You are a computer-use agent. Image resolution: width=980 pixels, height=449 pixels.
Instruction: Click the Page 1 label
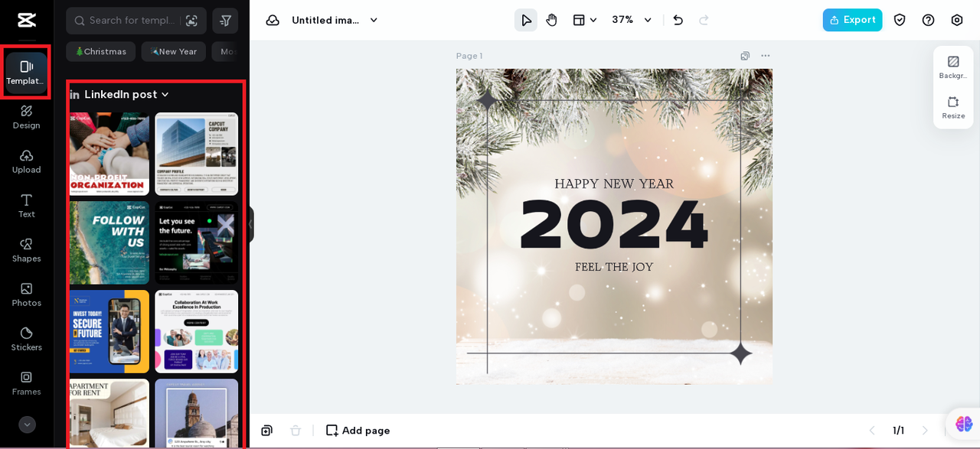(x=469, y=56)
